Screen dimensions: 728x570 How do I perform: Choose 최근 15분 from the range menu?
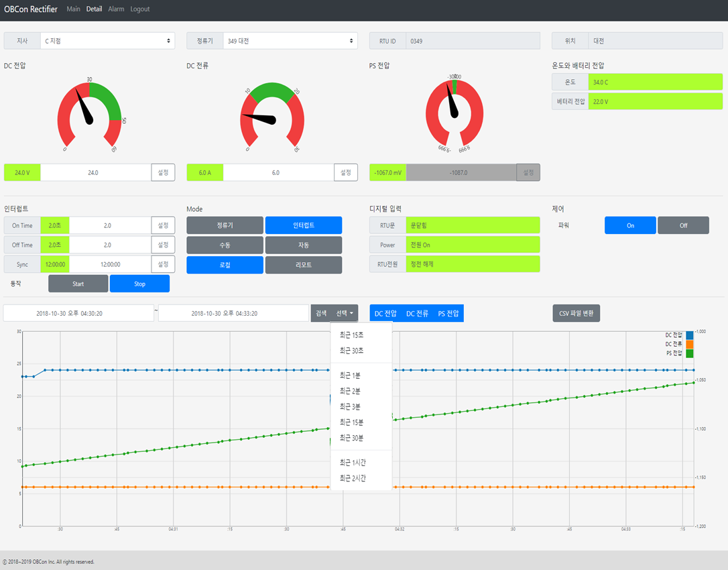tap(361, 422)
